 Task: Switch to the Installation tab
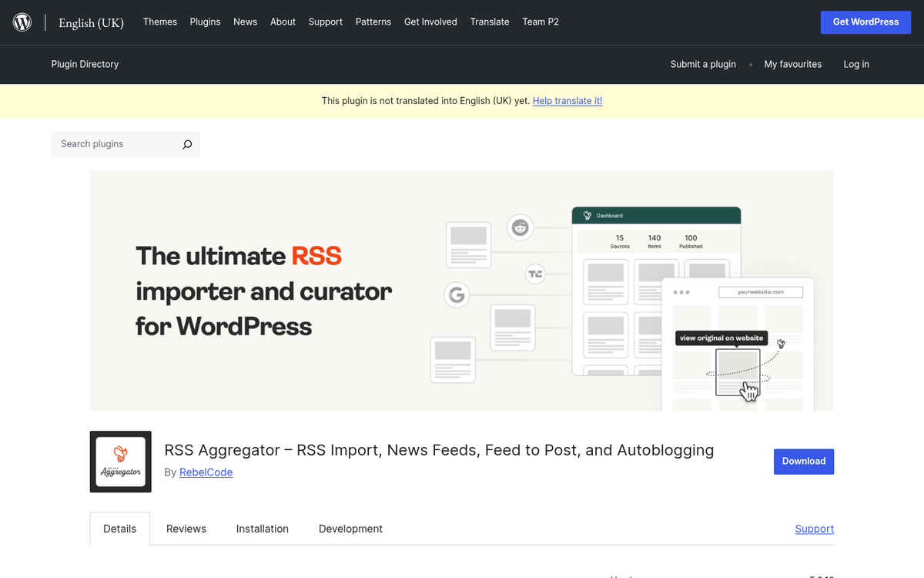(262, 529)
